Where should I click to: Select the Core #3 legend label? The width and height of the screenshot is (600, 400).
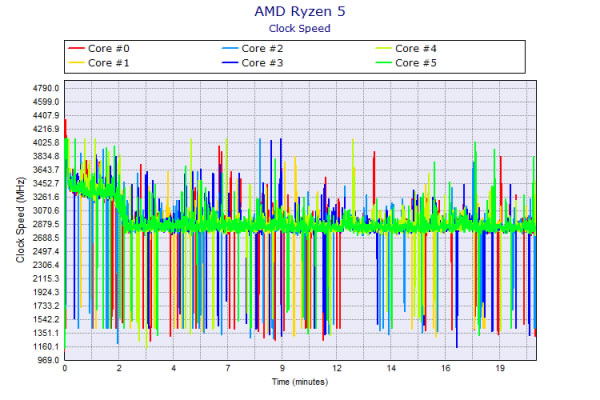tap(262, 63)
